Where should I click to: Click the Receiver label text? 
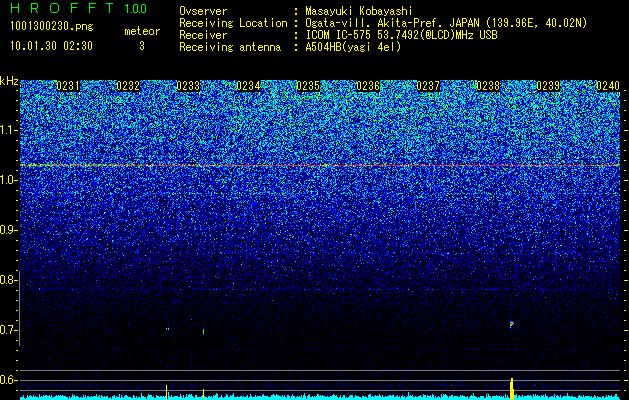click(203, 35)
